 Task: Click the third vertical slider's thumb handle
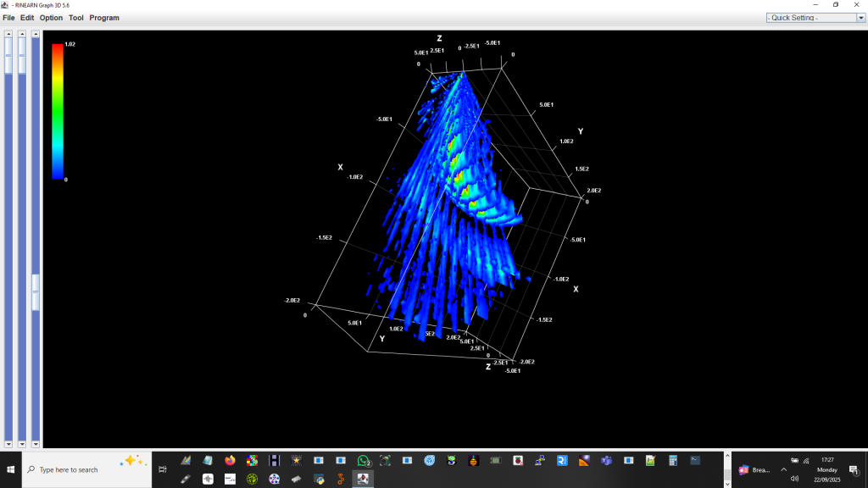click(x=36, y=292)
